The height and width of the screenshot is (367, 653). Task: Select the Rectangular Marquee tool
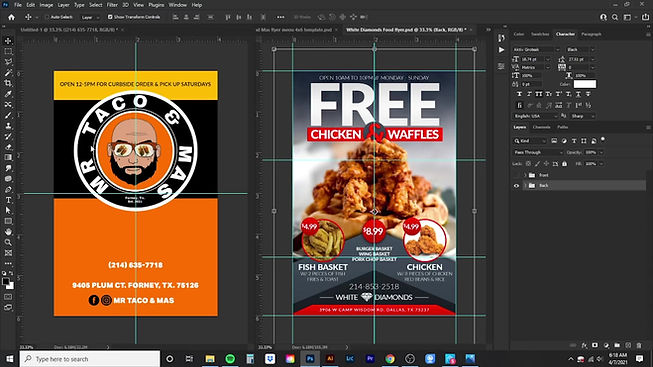pyautogui.click(x=8, y=52)
